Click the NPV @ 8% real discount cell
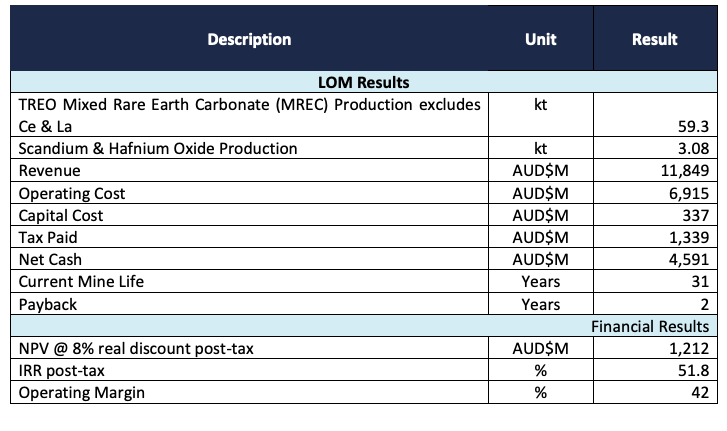Screen dimensions: 727x431 (249, 348)
